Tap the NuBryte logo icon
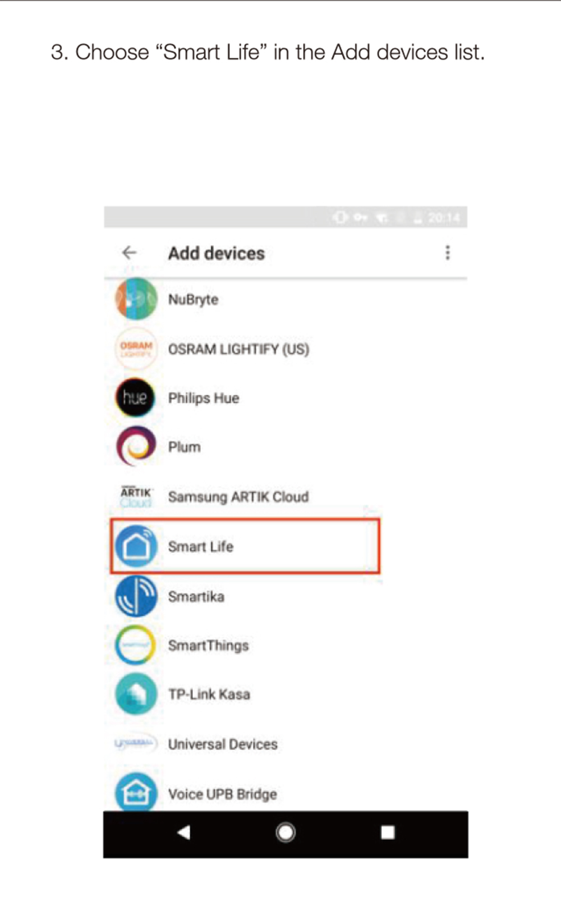This screenshot has width=561, height=924. pos(136,299)
